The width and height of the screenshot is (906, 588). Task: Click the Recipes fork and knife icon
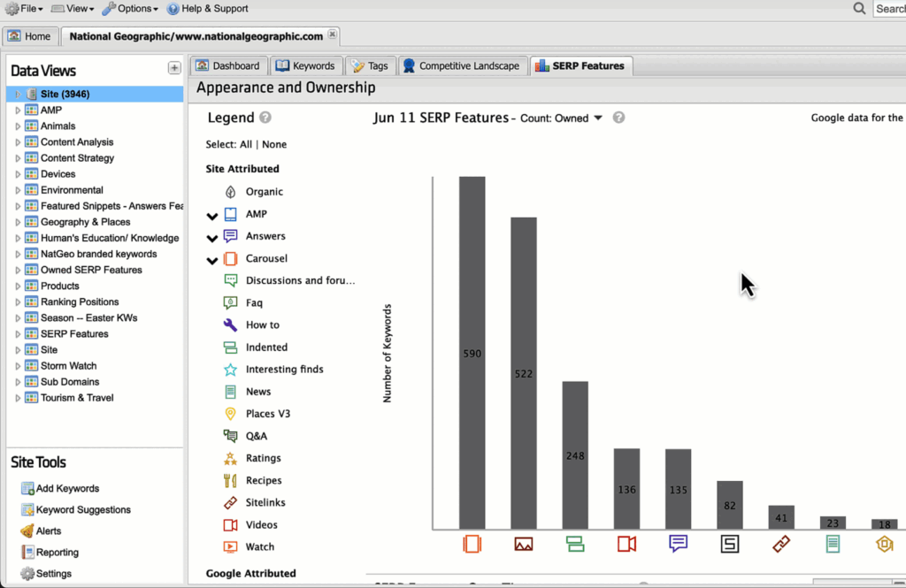point(230,480)
